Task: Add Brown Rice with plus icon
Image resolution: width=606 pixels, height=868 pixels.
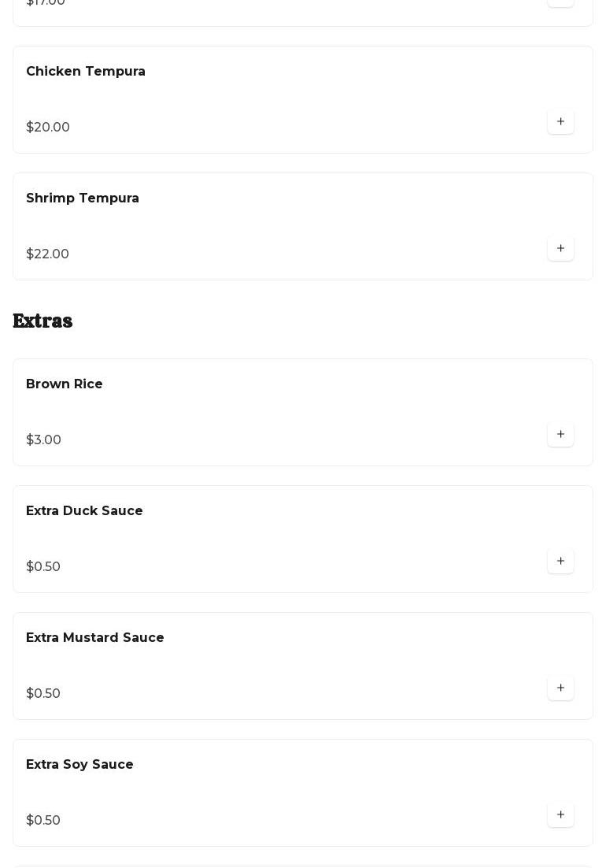Action: pyautogui.click(x=560, y=435)
